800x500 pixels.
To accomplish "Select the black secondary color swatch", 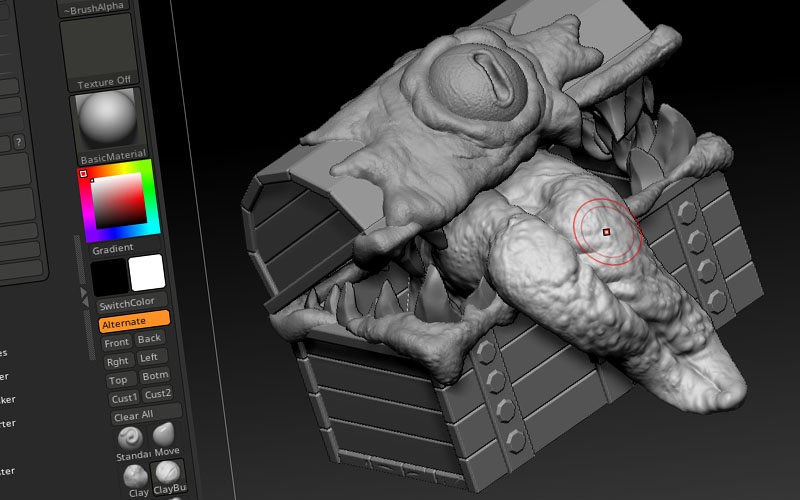I will [109, 276].
